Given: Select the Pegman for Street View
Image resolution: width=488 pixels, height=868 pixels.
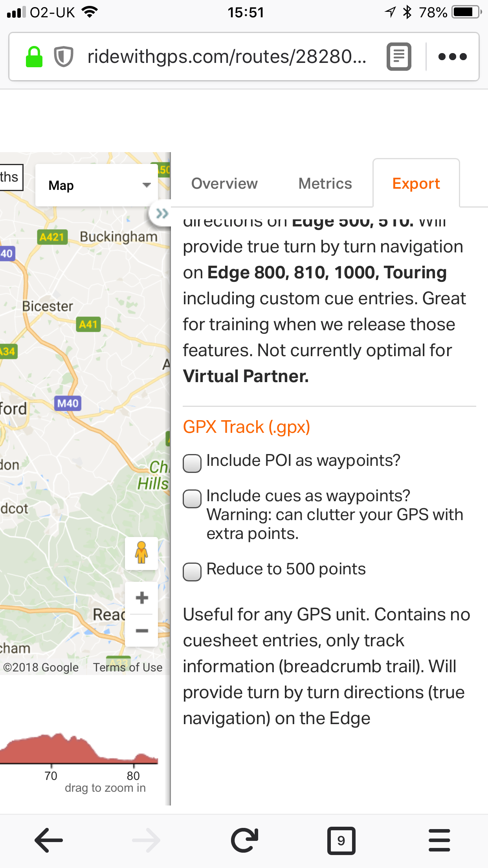Looking at the screenshot, I should pyautogui.click(x=141, y=554).
